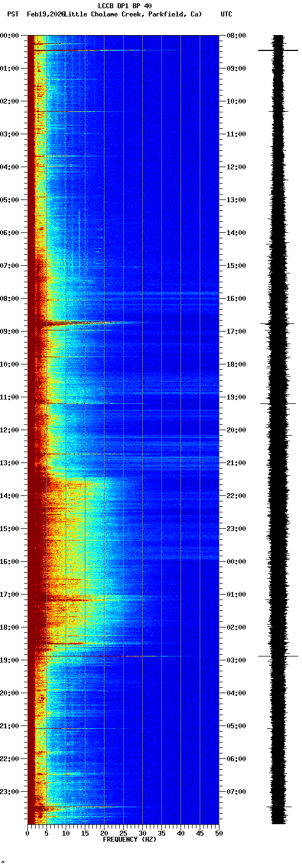Image resolution: width=302 pixels, height=868 pixels.
Task: Click the UTC '20:00' time label
Action: (x=236, y=430)
